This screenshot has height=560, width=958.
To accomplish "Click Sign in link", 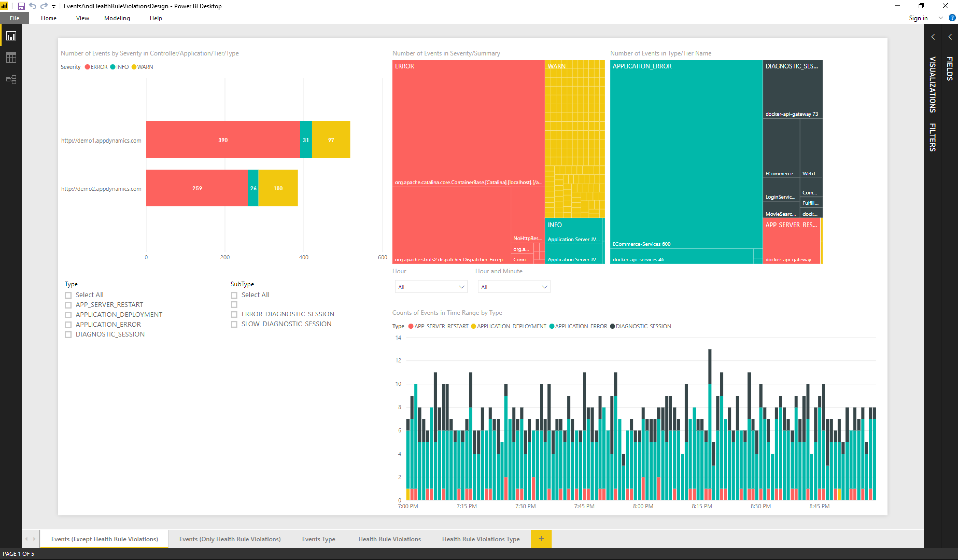I will (918, 18).
